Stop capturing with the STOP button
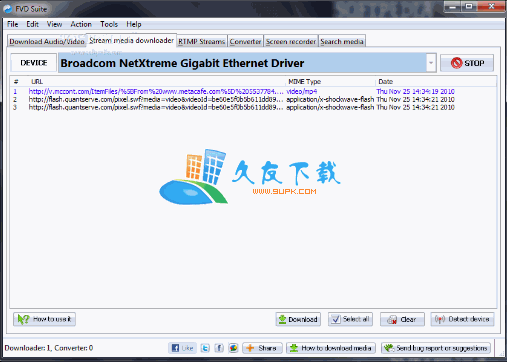507x362 pixels. tap(467, 63)
